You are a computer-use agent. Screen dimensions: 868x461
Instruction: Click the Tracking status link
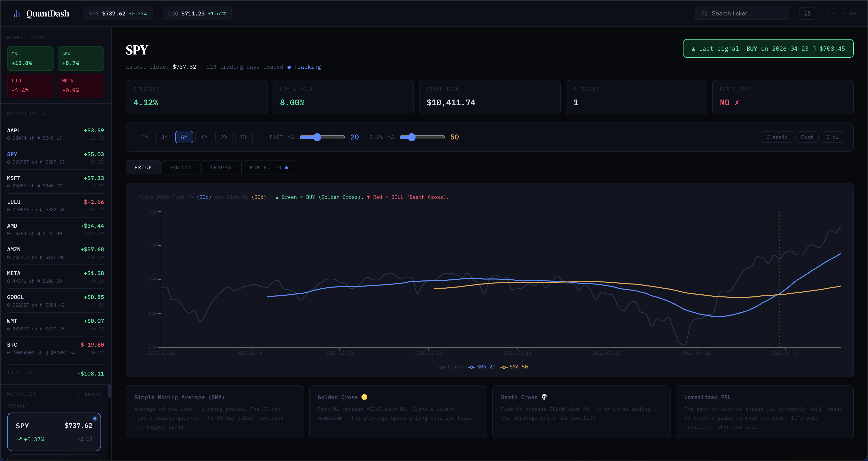click(307, 67)
